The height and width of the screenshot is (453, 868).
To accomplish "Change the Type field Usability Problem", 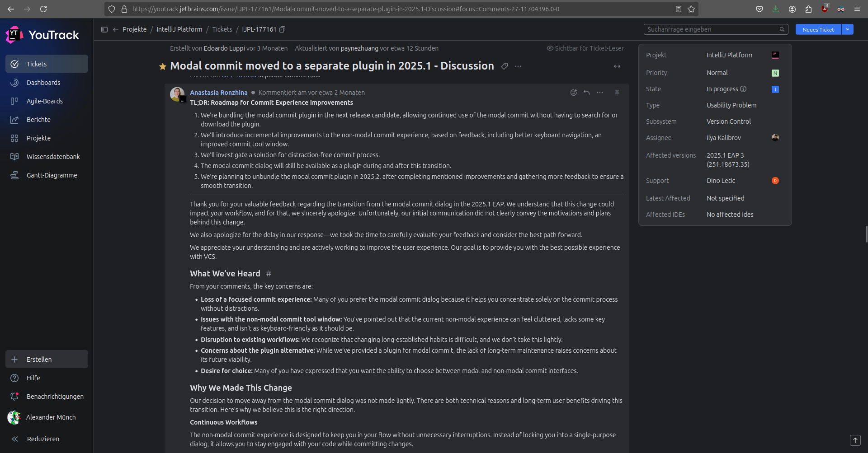I will coord(731,105).
